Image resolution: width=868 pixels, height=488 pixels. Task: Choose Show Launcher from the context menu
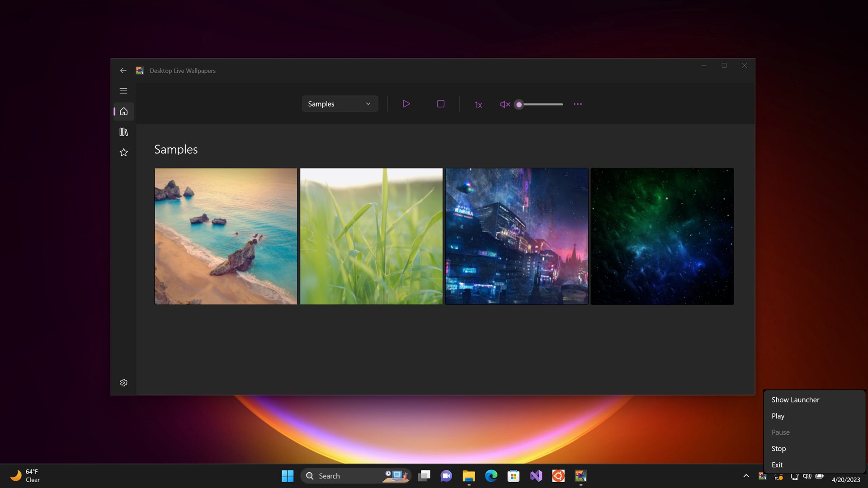[795, 399]
